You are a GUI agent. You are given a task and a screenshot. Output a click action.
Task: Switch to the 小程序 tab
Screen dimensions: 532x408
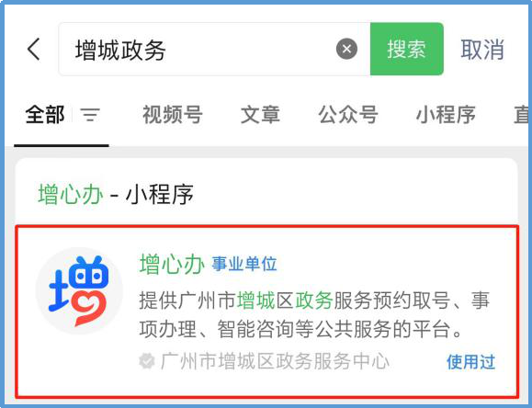[x=446, y=115]
